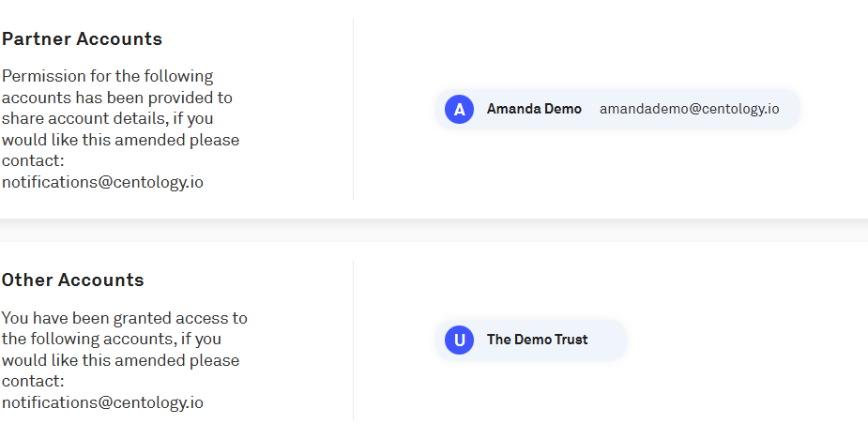Click 'share account details' text line
The height and width of the screenshot is (439, 868).
[x=116, y=119]
